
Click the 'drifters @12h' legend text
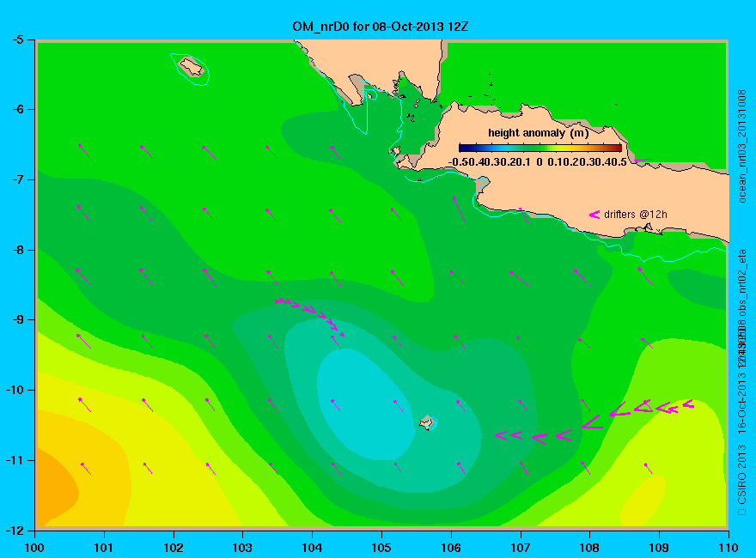636,215
